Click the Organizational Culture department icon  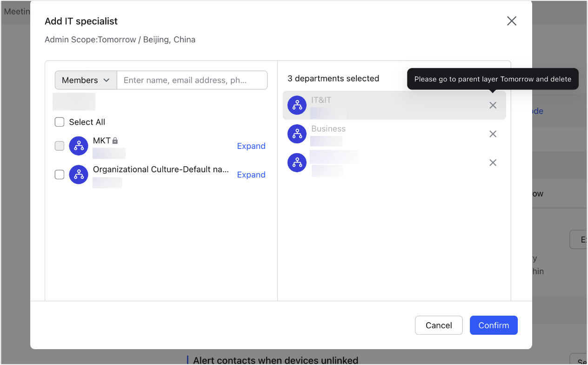[x=78, y=175]
